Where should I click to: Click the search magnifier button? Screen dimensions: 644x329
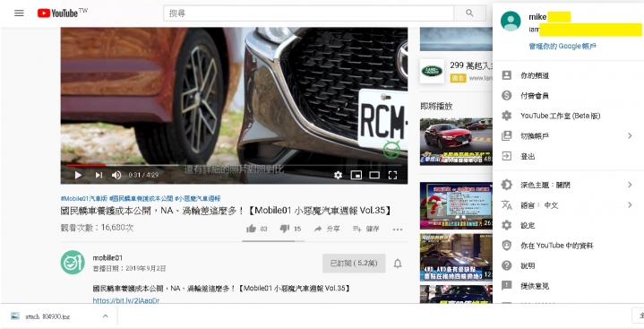click(470, 13)
